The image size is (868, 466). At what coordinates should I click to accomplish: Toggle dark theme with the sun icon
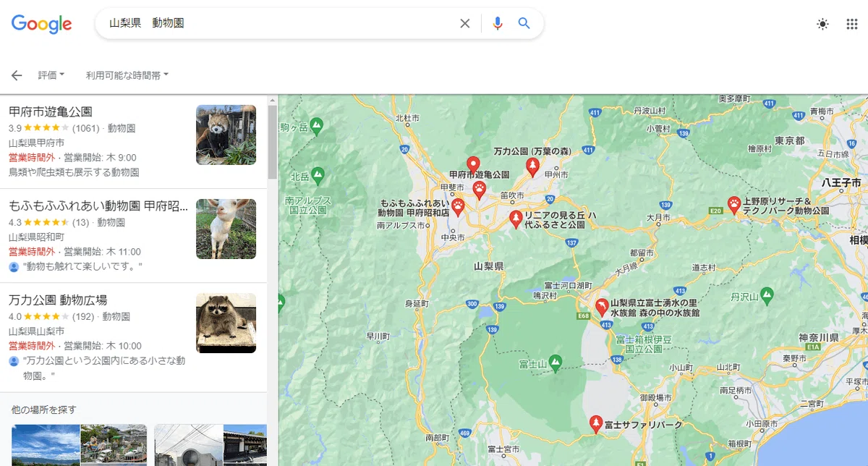pyautogui.click(x=822, y=24)
